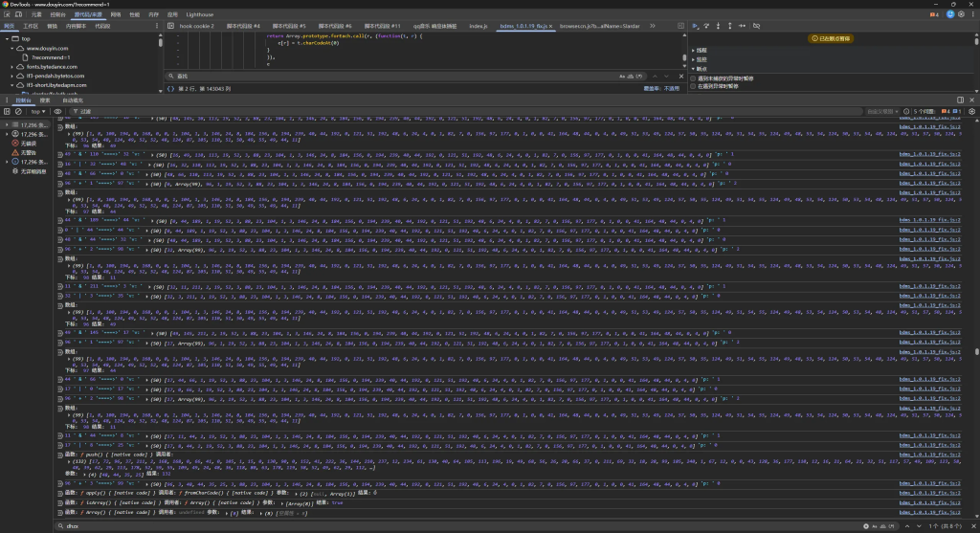Viewport: 980px width, 533px height.
Task: Close the bottom drawer panel
Action: pyautogui.click(x=971, y=100)
